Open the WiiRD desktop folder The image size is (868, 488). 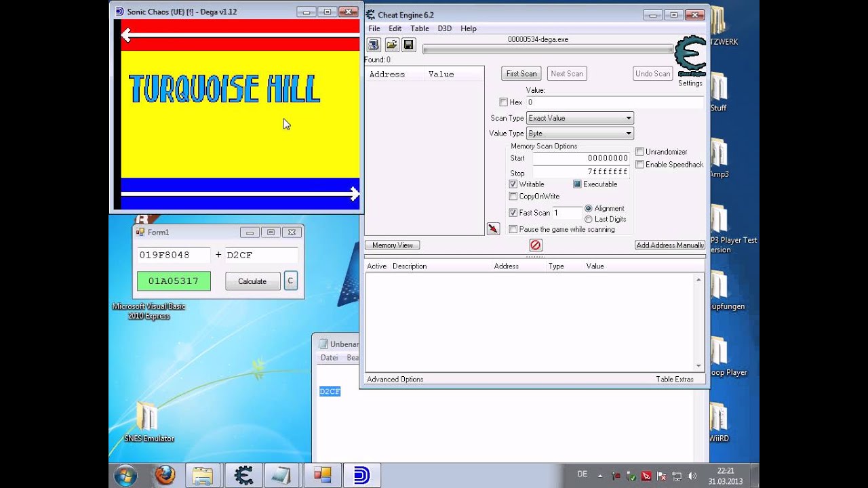click(719, 422)
